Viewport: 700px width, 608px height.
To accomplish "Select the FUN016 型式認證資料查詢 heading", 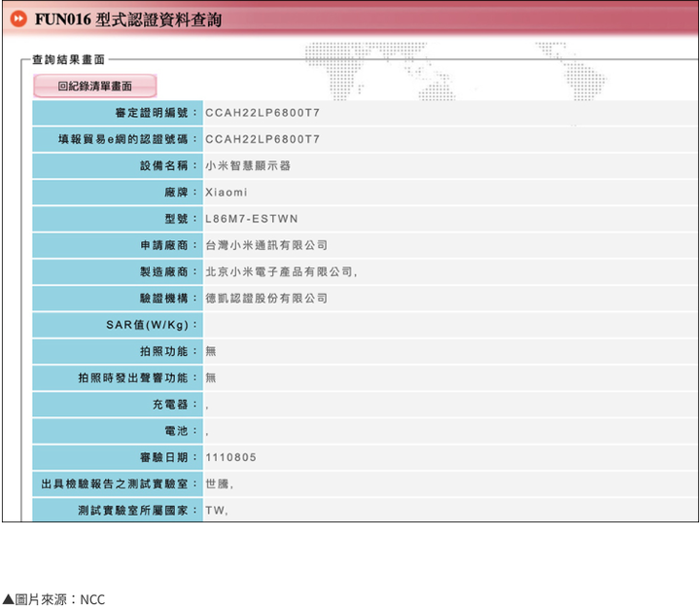I will (x=128, y=19).
